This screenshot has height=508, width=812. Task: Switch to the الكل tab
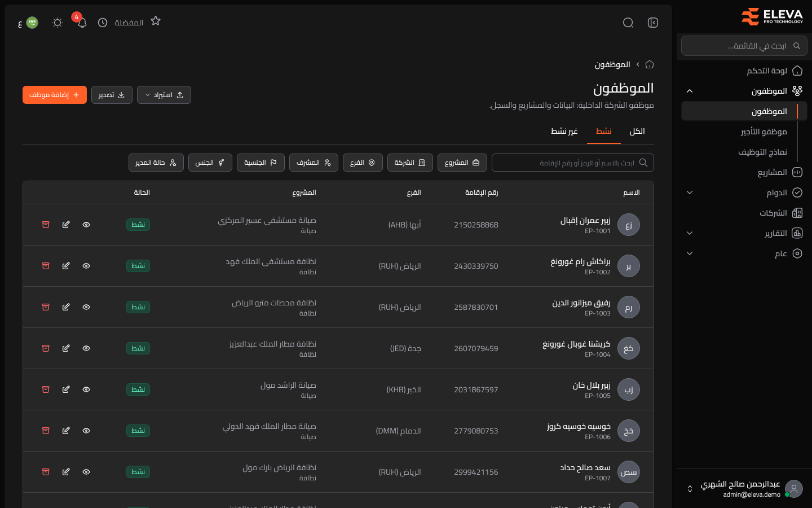point(637,131)
